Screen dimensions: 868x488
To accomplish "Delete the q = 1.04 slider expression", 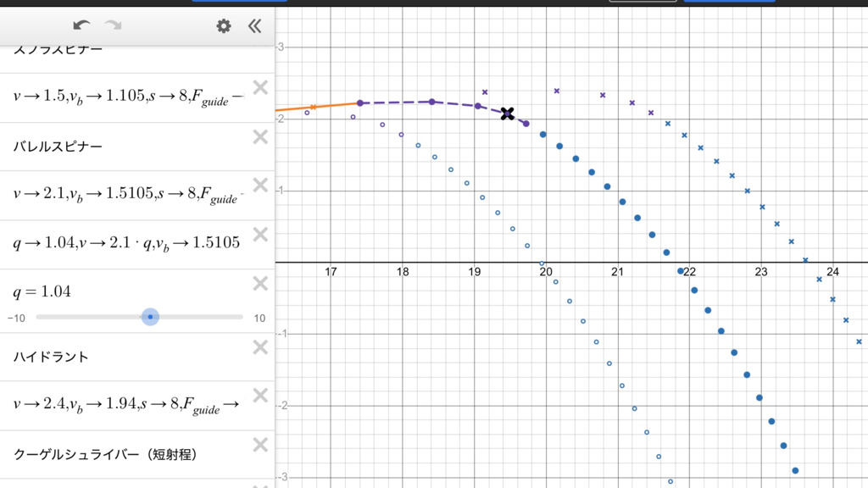I will pyautogui.click(x=260, y=283).
